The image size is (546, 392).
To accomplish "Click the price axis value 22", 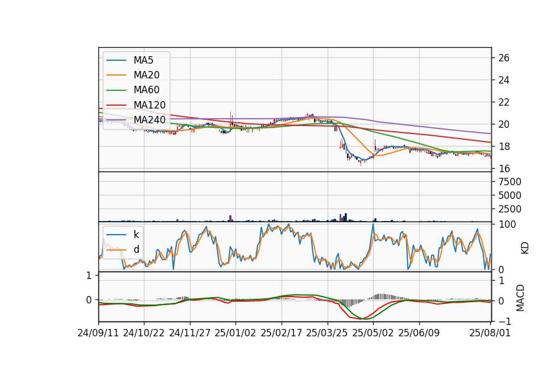I will pos(504,102).
